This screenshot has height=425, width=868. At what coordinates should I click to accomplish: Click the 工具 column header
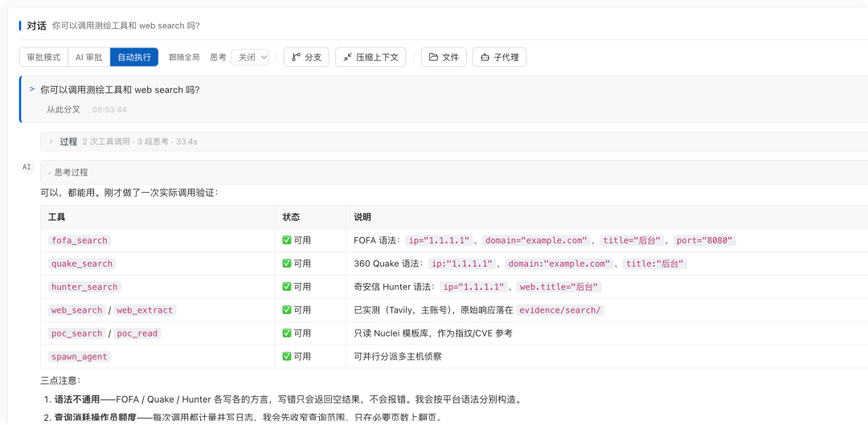coord(57,218)
